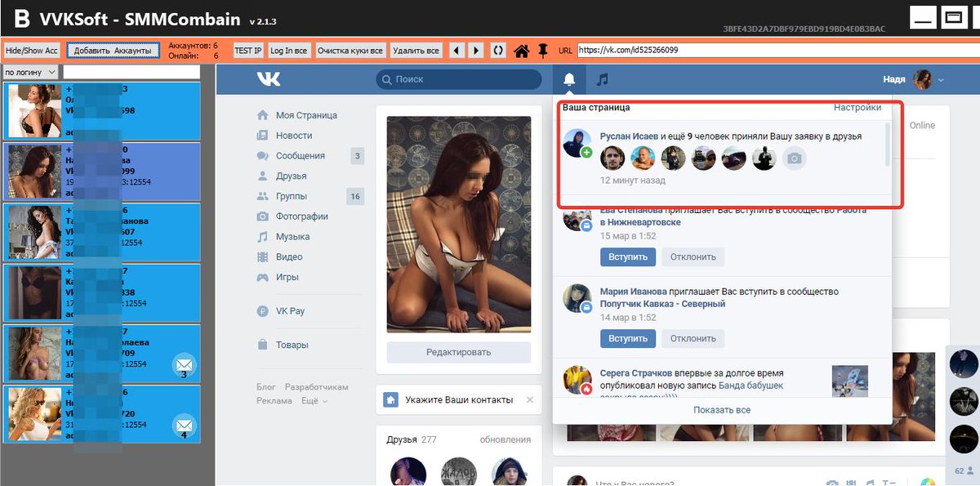Dismiss the 'Укажите Ваши контакты' prompt
The image size is (980, 486).
tap(529, 399)
